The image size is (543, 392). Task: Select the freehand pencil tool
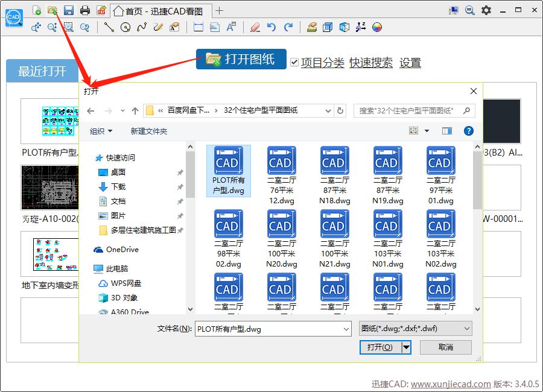[158, 27]
